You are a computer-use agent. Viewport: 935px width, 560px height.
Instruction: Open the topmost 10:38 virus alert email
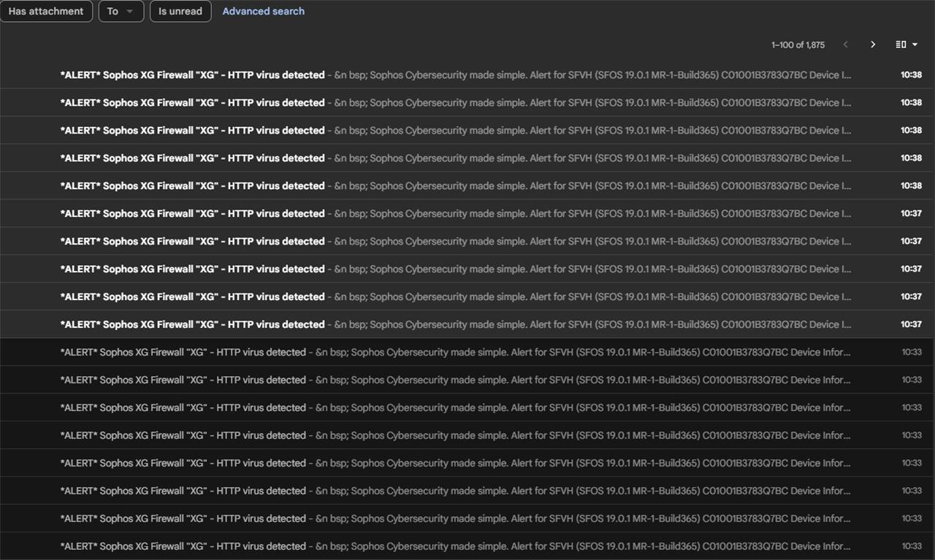(x=467, y=75)
